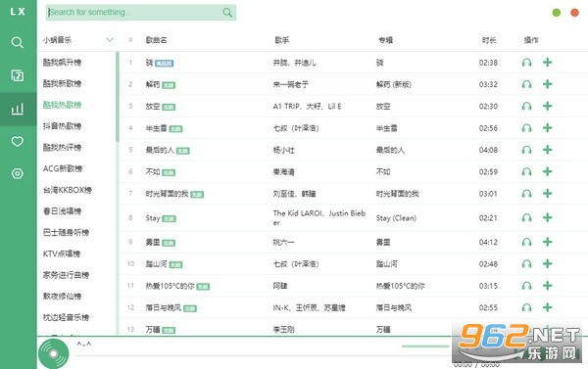Adjust the volume slider in player bar
This screenshot has width=588, height=369.
(425, 346)
